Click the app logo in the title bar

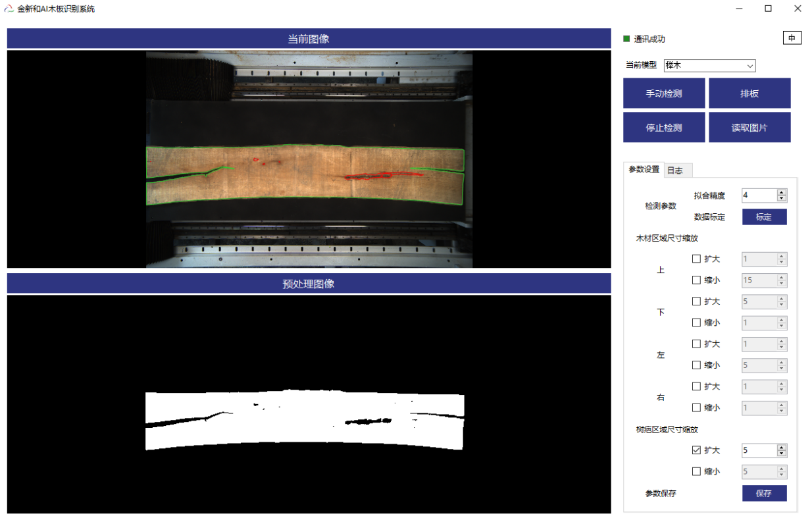click(x=9, y=9)
